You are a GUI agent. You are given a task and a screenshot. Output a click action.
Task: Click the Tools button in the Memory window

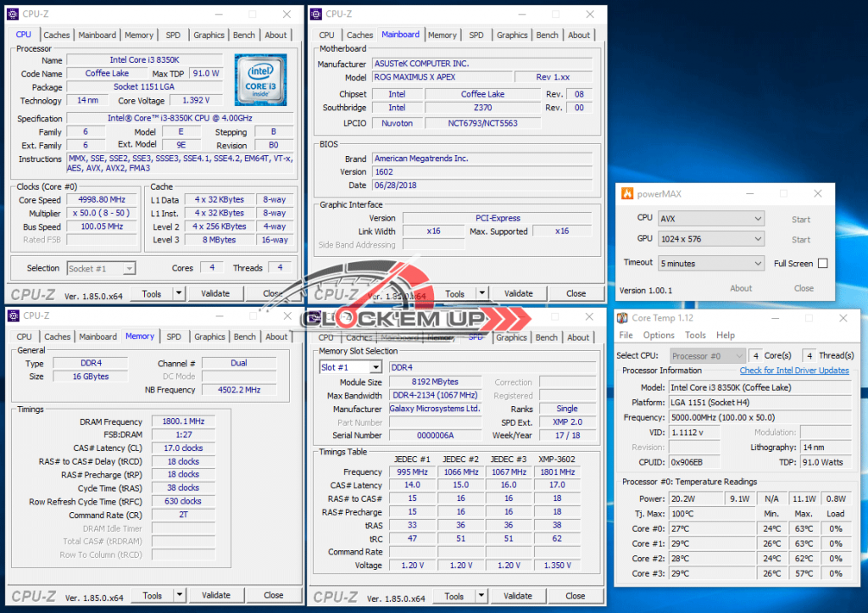(153, 595)
